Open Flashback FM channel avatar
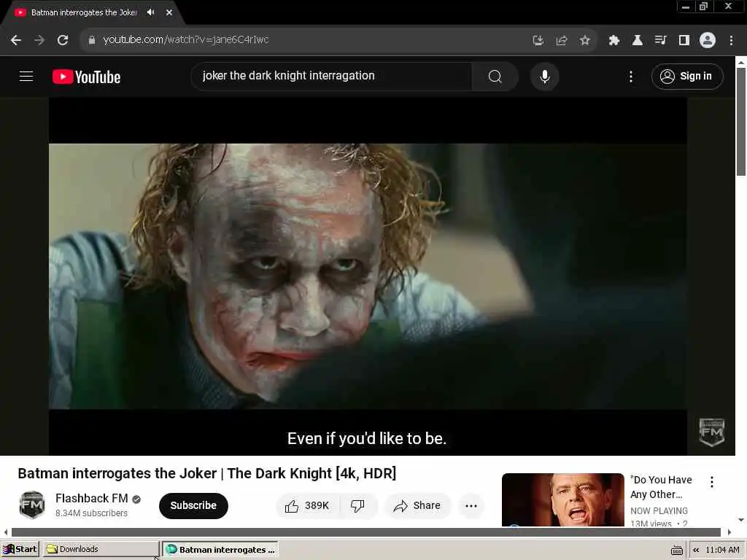The width and height of the screenshot is (747, 560). click(x=32, y=505)
